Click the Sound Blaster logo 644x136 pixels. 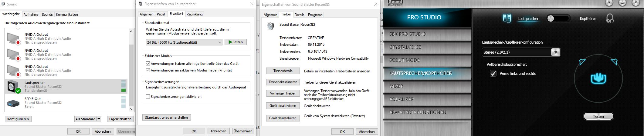tap(395, 3)
